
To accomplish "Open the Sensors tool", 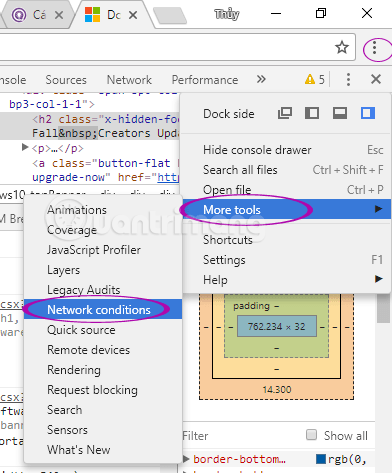I will point(103,430).
